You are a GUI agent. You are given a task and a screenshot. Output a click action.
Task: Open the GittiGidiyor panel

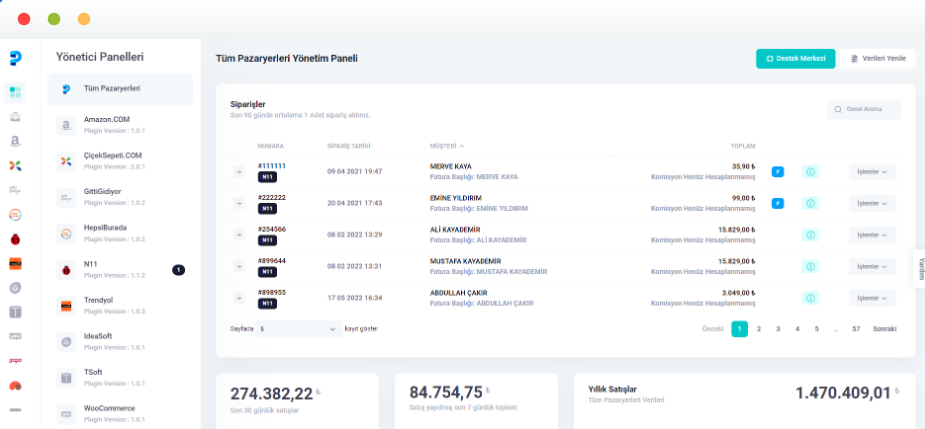pos(120,197)
